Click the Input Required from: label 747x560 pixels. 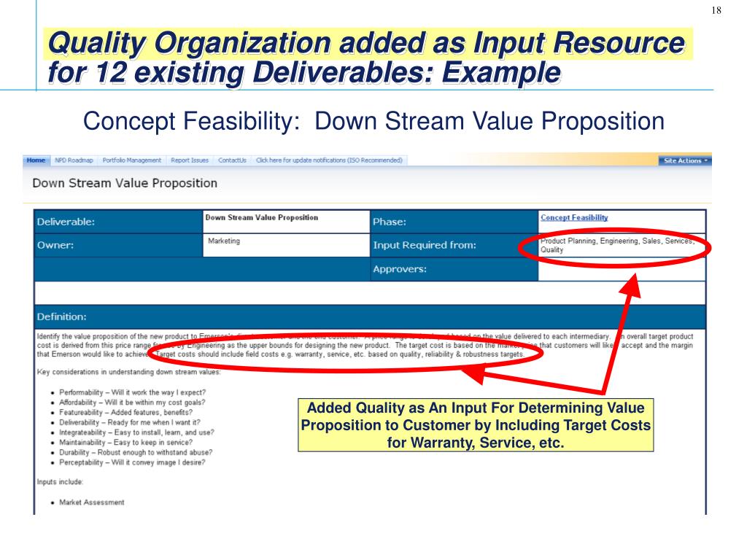pyautogui.click(x=425, y=245)
